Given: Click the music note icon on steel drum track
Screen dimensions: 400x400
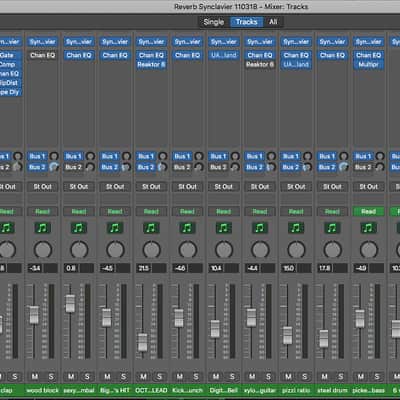Looking at the screenshot, I should point(332,228).
